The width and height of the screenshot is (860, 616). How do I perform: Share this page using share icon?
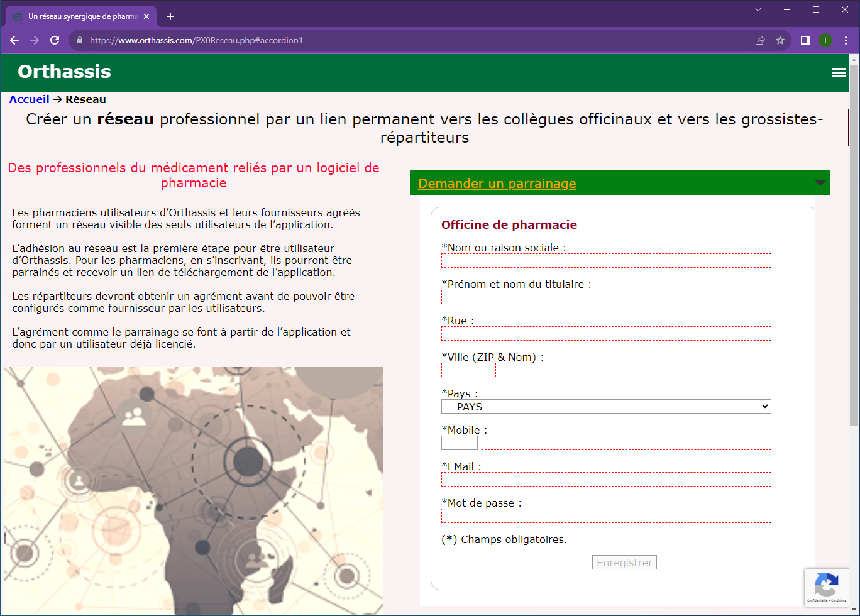[760, 40]
